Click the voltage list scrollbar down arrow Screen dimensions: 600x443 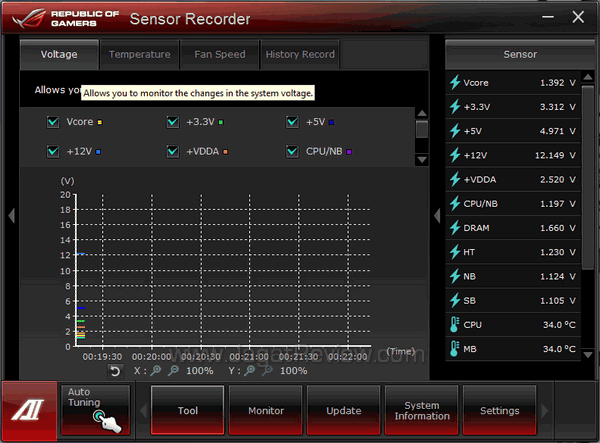click(422, 159)
